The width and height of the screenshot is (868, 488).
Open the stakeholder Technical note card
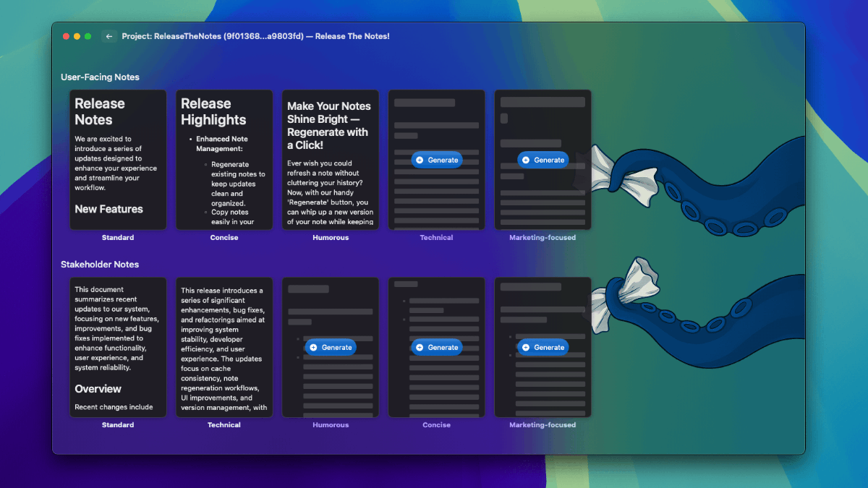(x=224, y=347)
